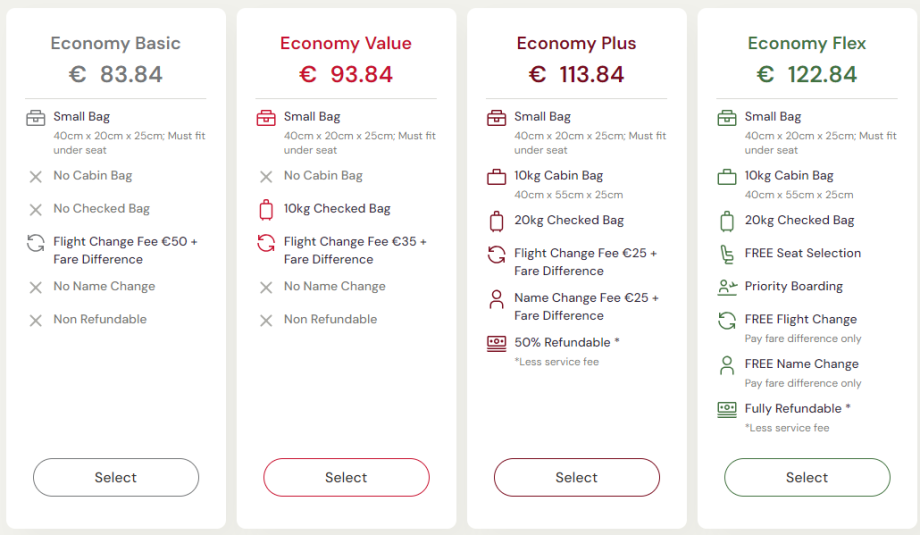The width and height of the screenshot is (920, 535).
Task: Click 10kg Cabin Bag icon in Economy Plus
Action: click(496, 177)
